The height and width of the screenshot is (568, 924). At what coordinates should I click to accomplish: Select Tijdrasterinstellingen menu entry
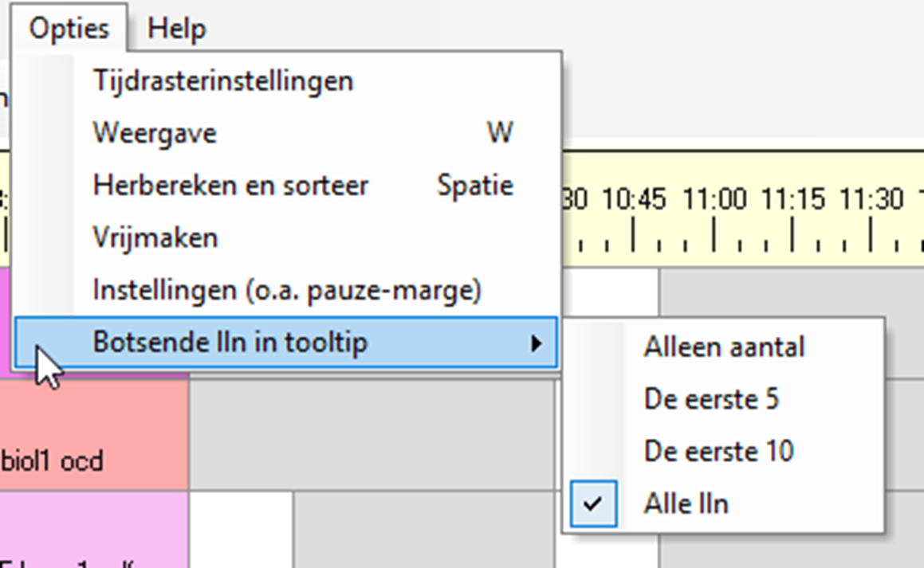pyautogui.click(x=222, y=80)
